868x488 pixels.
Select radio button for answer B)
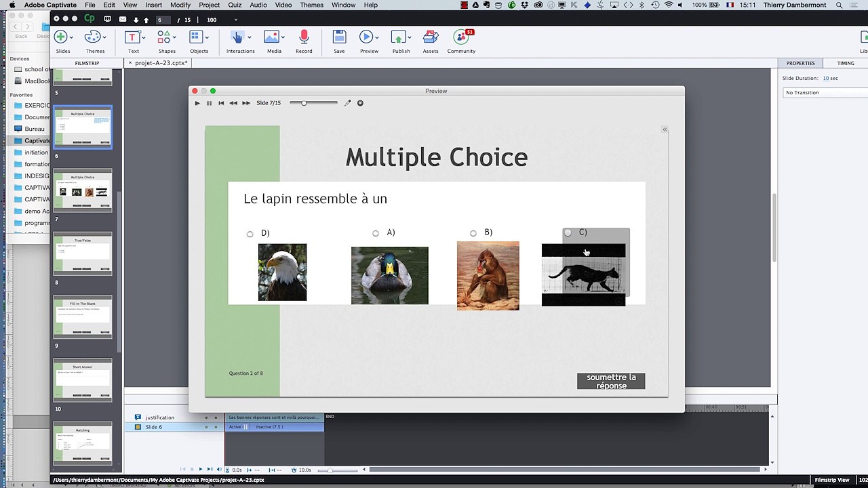click(x=473, y=233)
